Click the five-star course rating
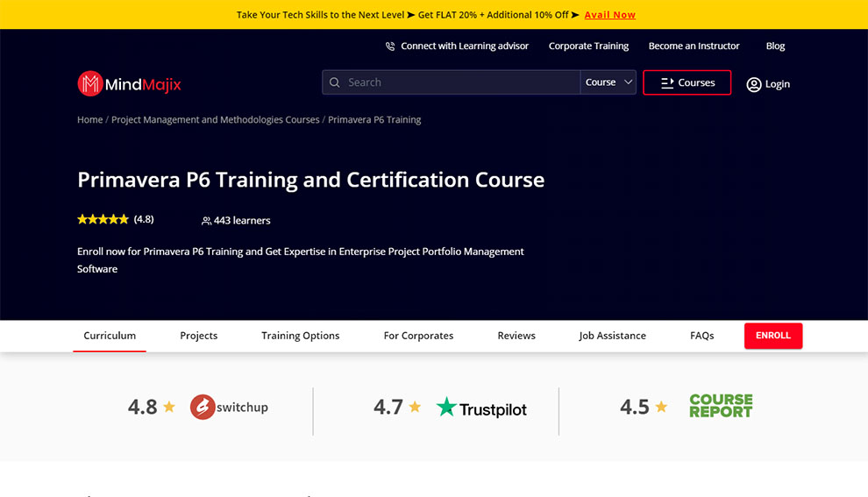 pyautogui.click(x=103, y=219)
